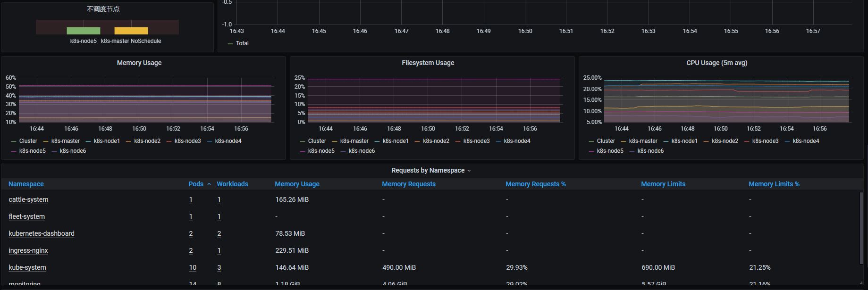The image size is (868, 290).
Task: Open the cattle-system namespace link
Action: point(28,199)
